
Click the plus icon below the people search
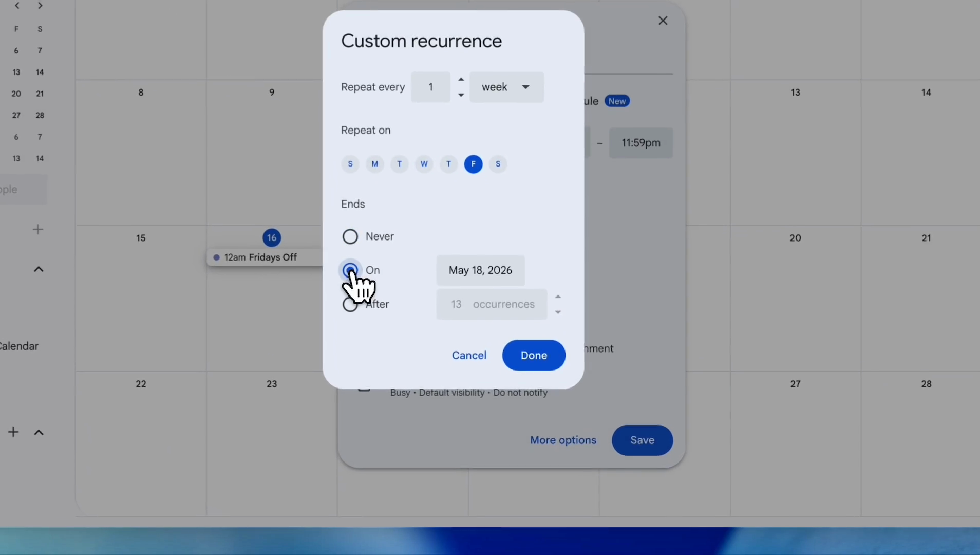click(37, 229)
